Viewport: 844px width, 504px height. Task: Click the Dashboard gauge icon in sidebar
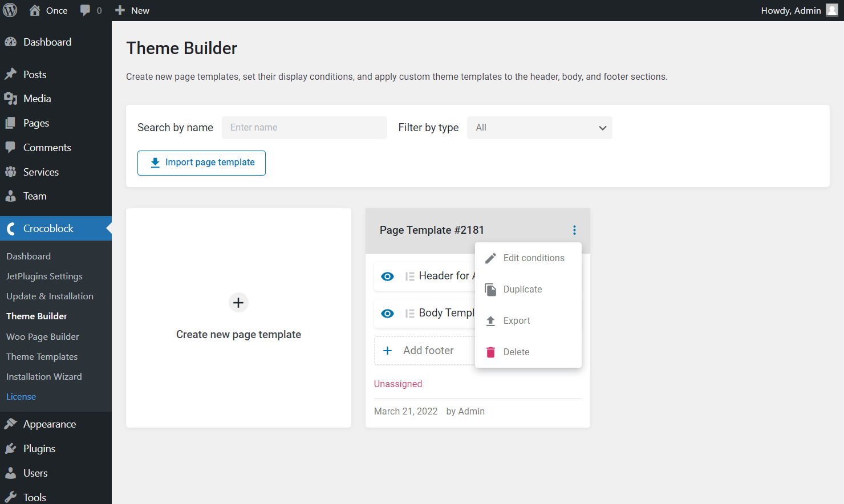(11, 42)
